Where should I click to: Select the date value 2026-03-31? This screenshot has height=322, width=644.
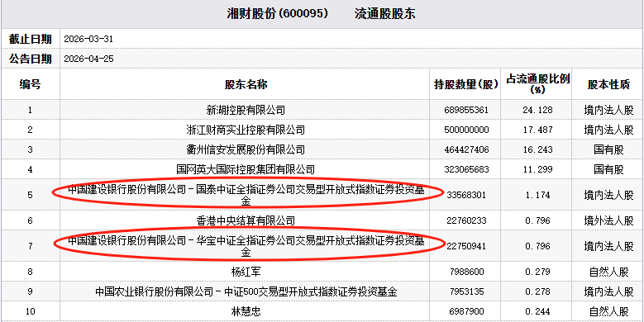[x=88, y=40]
